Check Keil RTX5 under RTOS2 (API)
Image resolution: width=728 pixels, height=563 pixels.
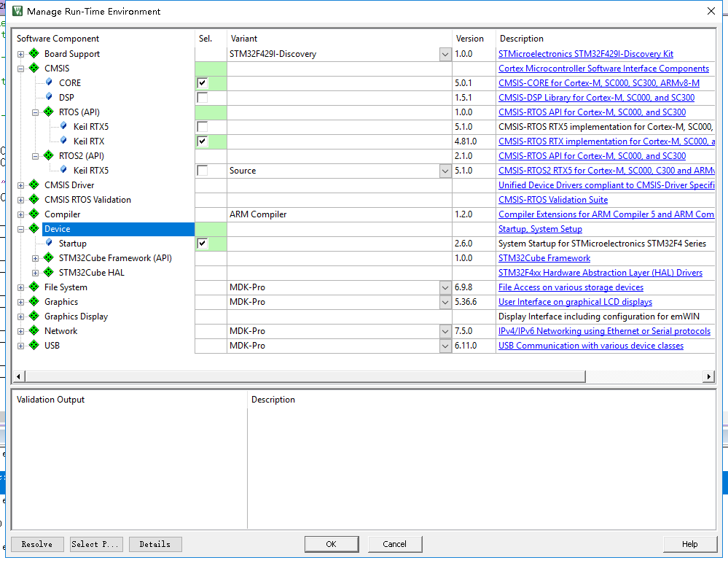pyautogui.click(x=203, y=171)
